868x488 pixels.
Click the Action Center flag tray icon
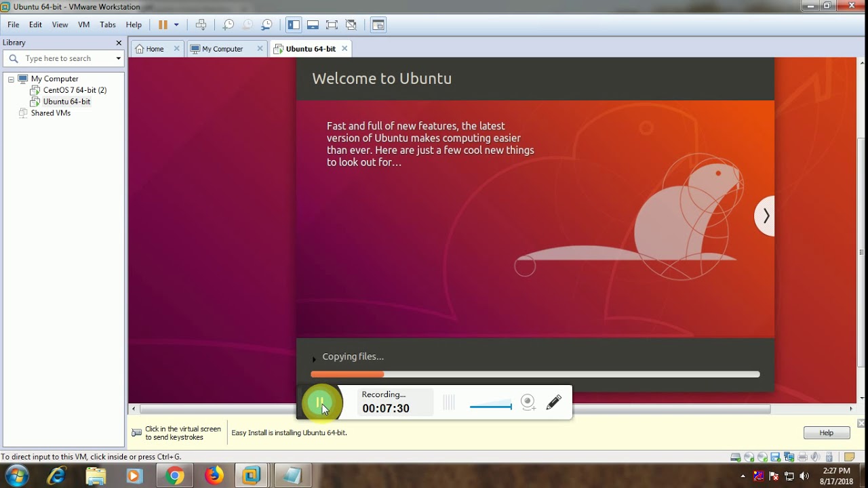(774, 476)
